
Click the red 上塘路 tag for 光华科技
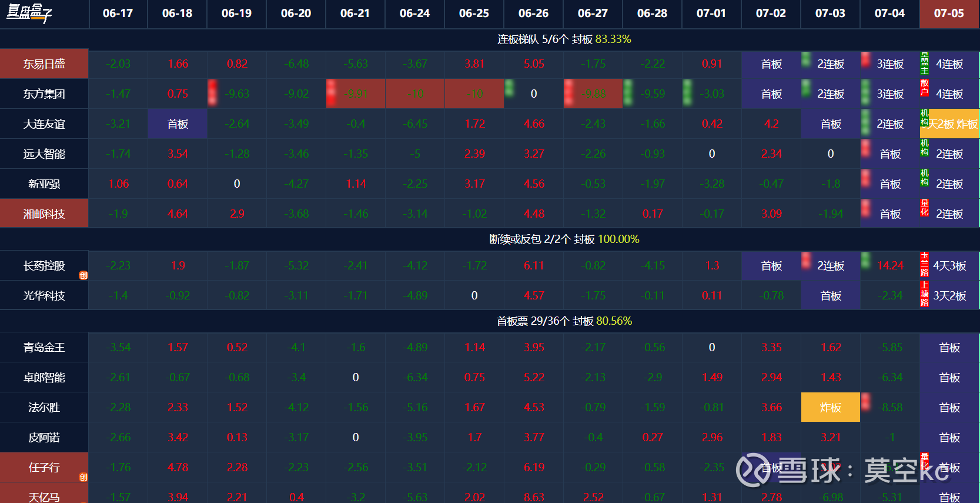click(924, 294)
